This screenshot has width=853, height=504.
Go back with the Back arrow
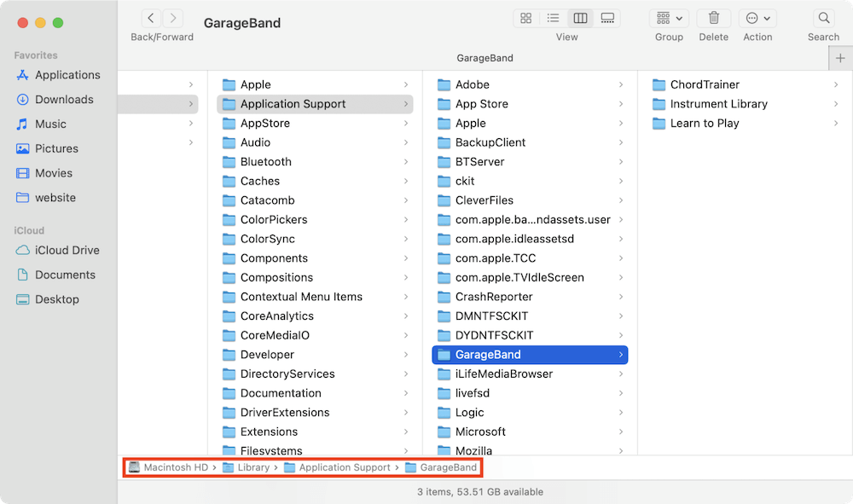click(151, 18)
